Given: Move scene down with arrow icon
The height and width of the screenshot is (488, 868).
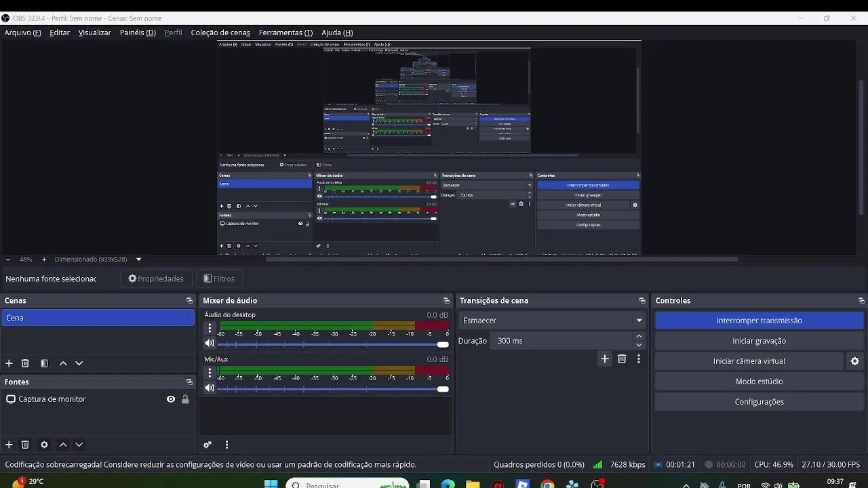Looking at the screenshot, I should (79, 363).
